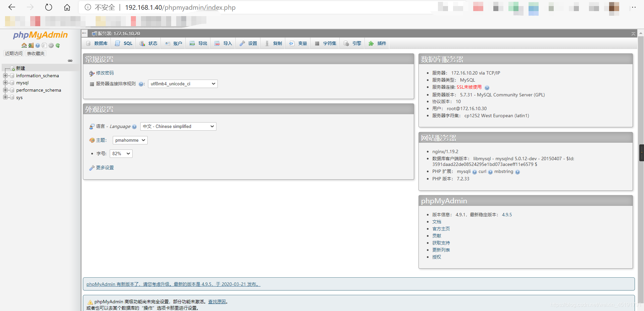Open the MySQL documentation pages icon
Viewport: 644px width, 311px height.
[x=44, y=45]
